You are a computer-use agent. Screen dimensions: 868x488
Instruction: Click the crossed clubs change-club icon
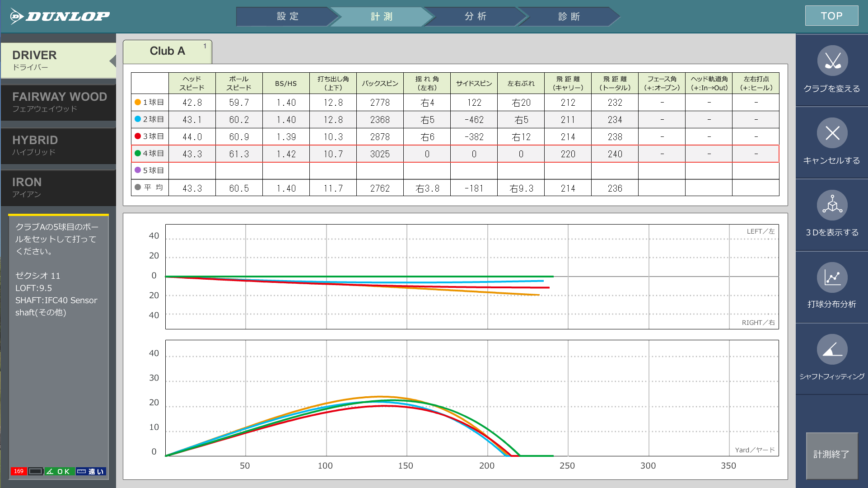point(832,61)
